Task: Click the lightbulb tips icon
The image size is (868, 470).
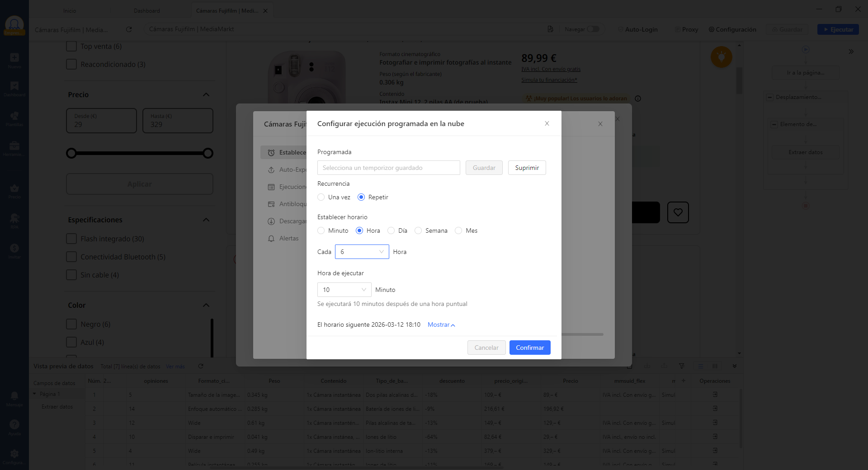Action: coord(721,57)
